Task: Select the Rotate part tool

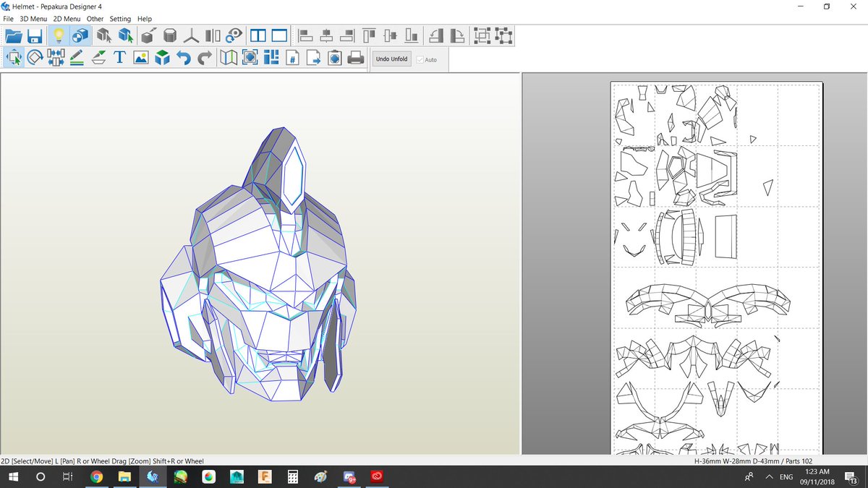Action: point(35,58)
